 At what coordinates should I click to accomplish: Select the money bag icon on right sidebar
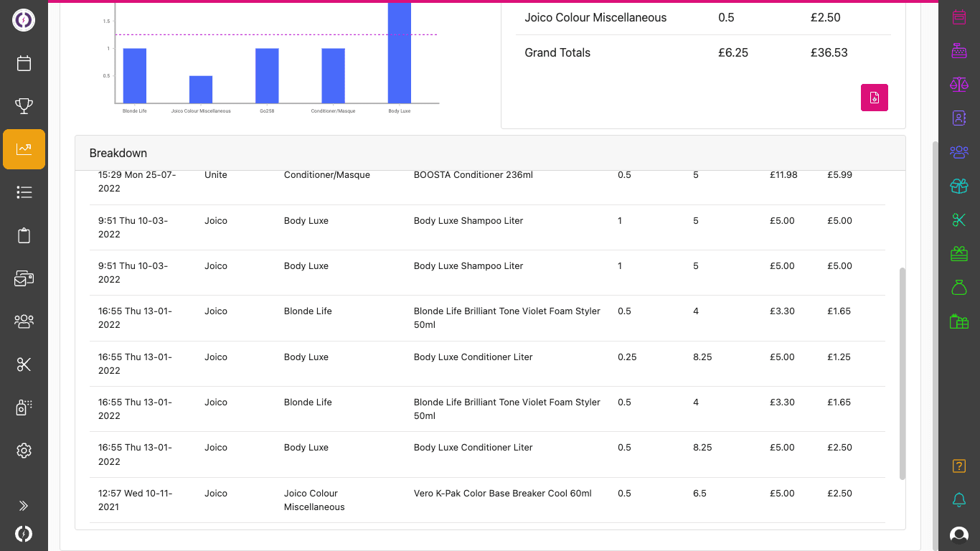[x=959, y=286]
